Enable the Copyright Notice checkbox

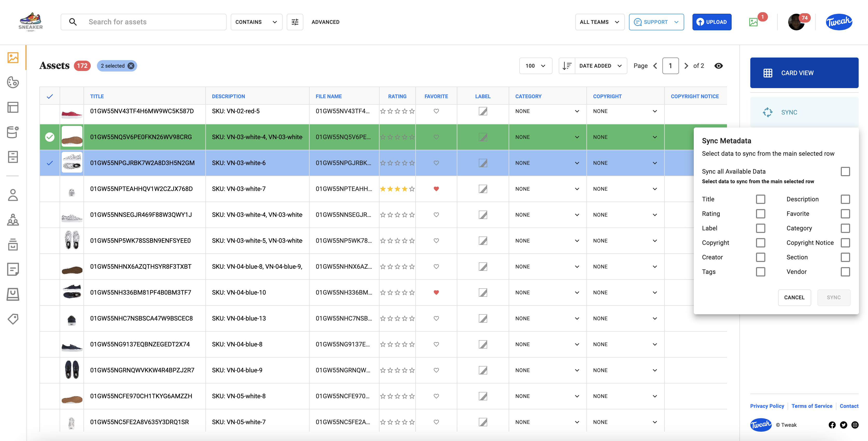[845, 243]
